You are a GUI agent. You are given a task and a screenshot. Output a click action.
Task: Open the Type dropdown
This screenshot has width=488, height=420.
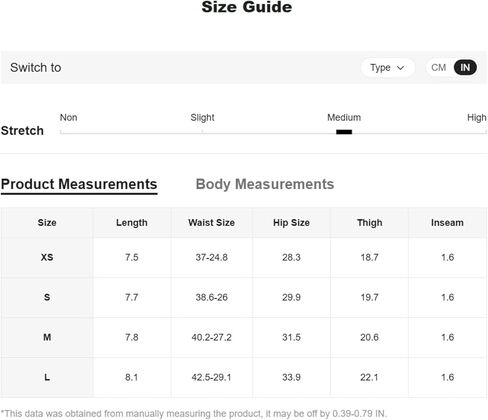(388, 68)
